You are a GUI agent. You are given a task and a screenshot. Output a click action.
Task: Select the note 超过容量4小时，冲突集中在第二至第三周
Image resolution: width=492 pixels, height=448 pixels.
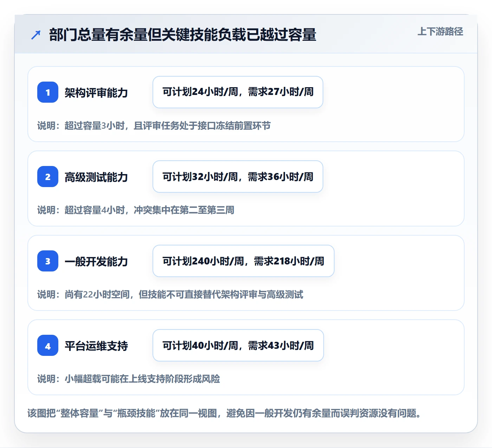149,210
